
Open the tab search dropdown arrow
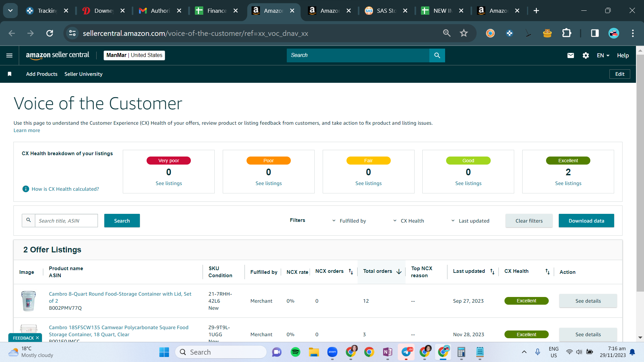(10, 11)
